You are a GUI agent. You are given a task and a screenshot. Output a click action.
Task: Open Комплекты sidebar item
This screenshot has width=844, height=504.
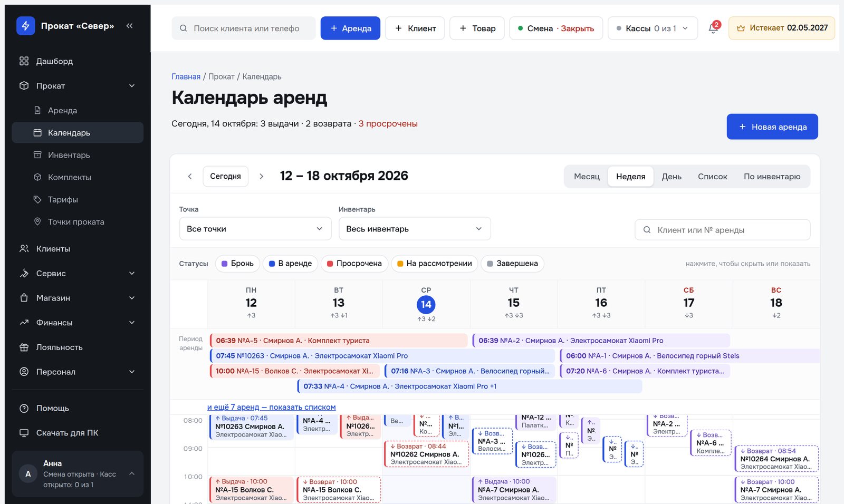click(x=78, y=177)
